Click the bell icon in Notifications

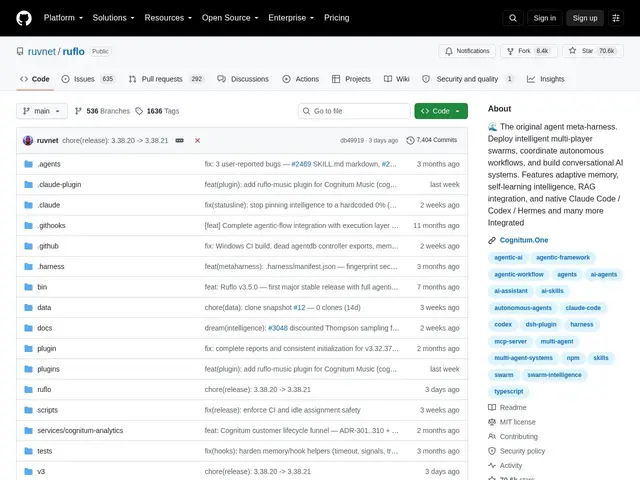[x=449, y=51]
